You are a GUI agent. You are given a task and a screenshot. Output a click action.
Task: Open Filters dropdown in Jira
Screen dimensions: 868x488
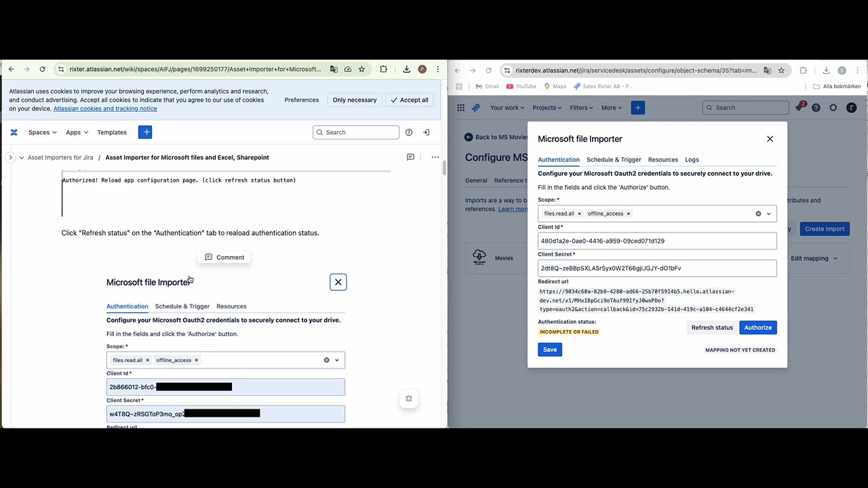point(581,108)
